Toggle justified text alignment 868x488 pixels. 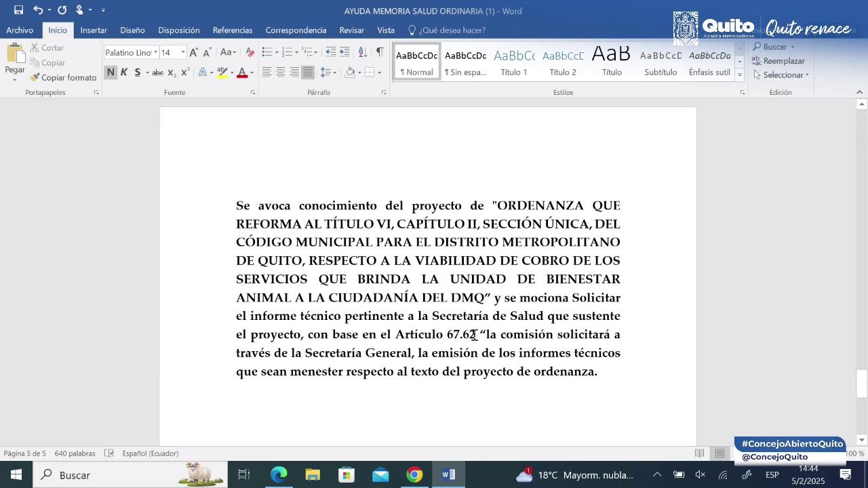coord(308,73)
